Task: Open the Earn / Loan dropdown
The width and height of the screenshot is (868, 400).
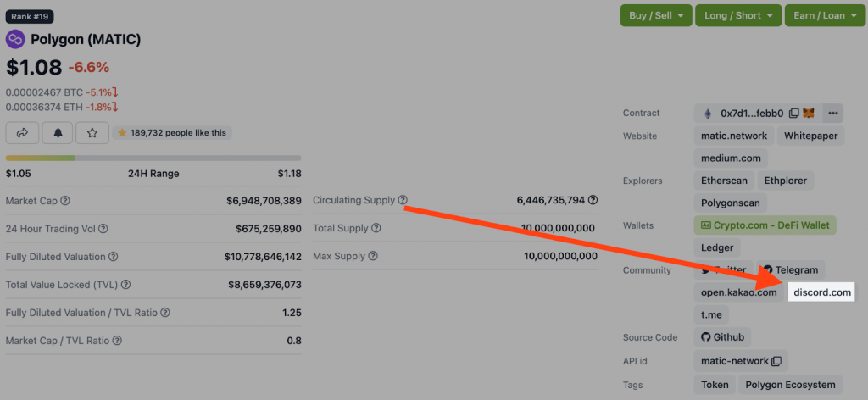Action: (822, 15)
